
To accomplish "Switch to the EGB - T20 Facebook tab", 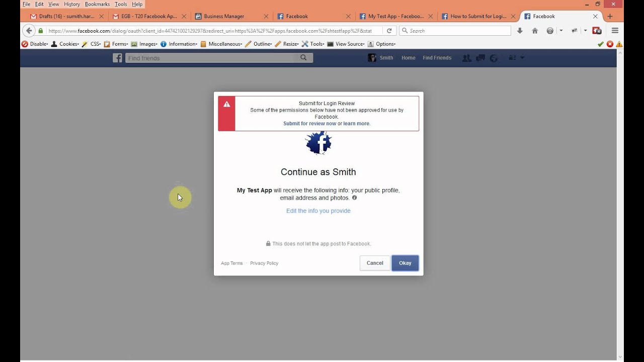I will coord(149,16).
